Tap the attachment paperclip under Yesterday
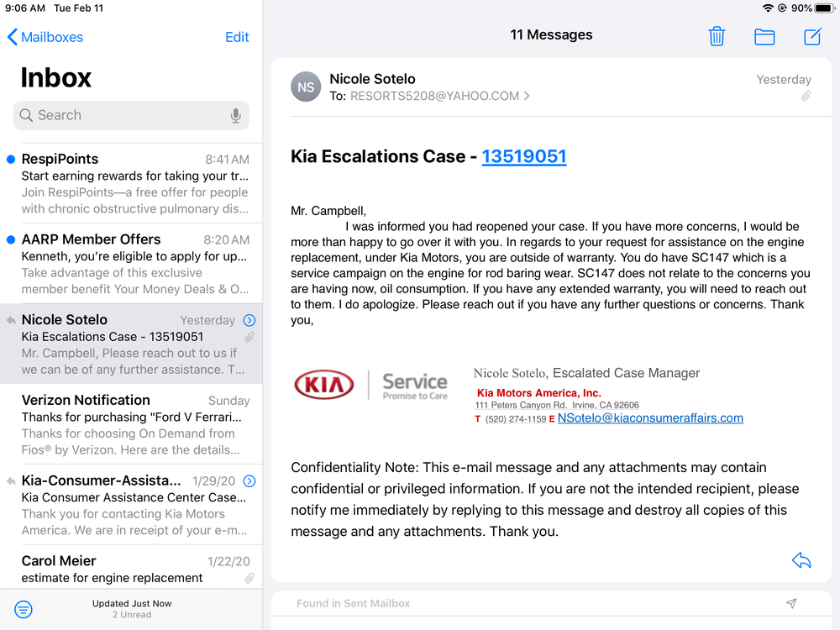 click(806, 97)
